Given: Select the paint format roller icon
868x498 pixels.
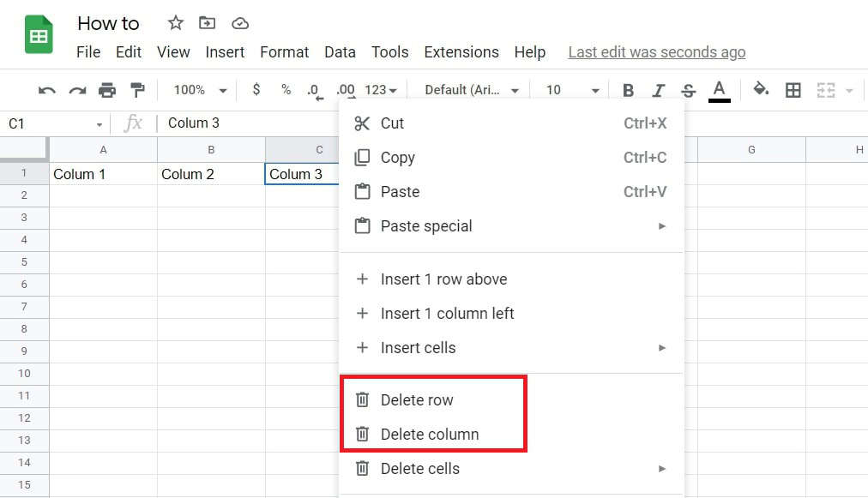Looking at the screenshot, I should click(x=137, y=90).
